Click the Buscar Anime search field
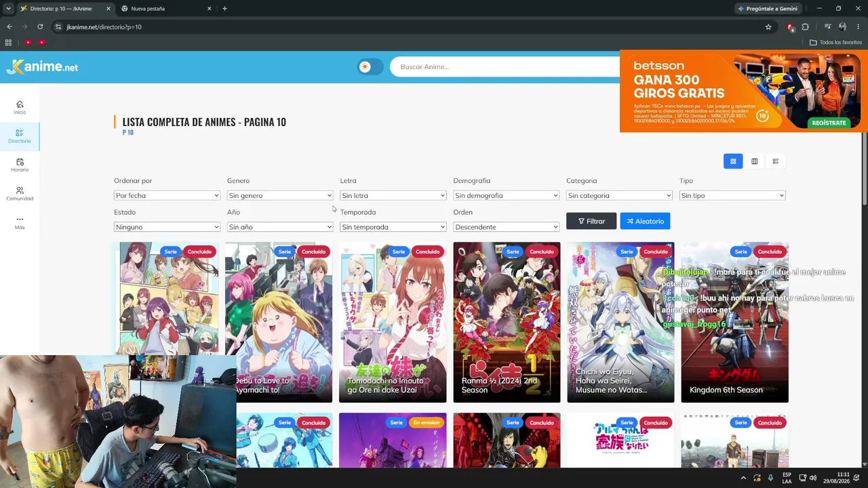The height and width of the screenshot is (488, 868). click(x=505, y=66)
